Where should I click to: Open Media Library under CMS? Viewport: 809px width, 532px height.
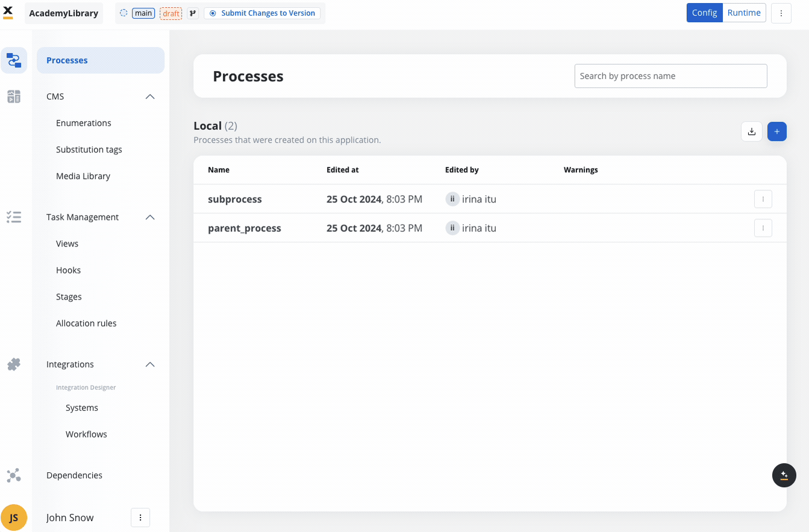coord(83,176)
